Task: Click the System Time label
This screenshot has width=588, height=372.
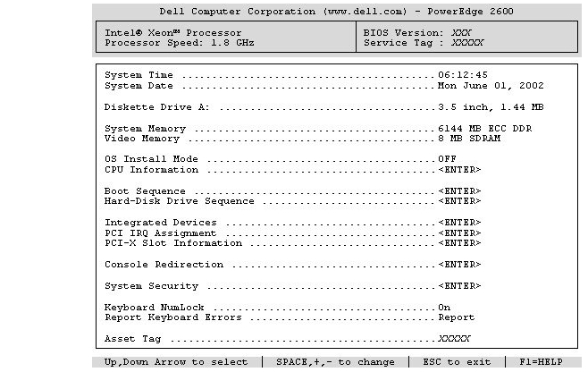Action: point(139,75)
